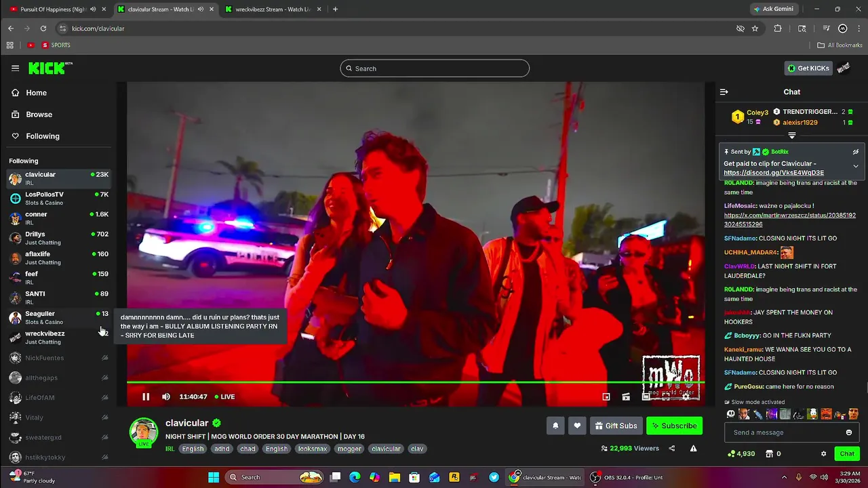Hide the pinned BotRix message
This screenshot has width=868, height=488.
[x=856, y=152]
